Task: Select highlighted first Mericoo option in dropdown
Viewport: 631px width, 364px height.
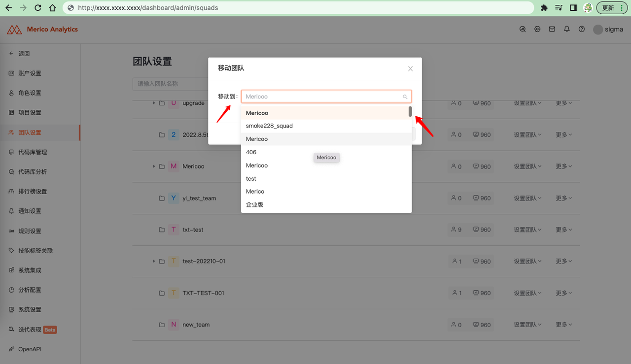Action: [324, 113]
